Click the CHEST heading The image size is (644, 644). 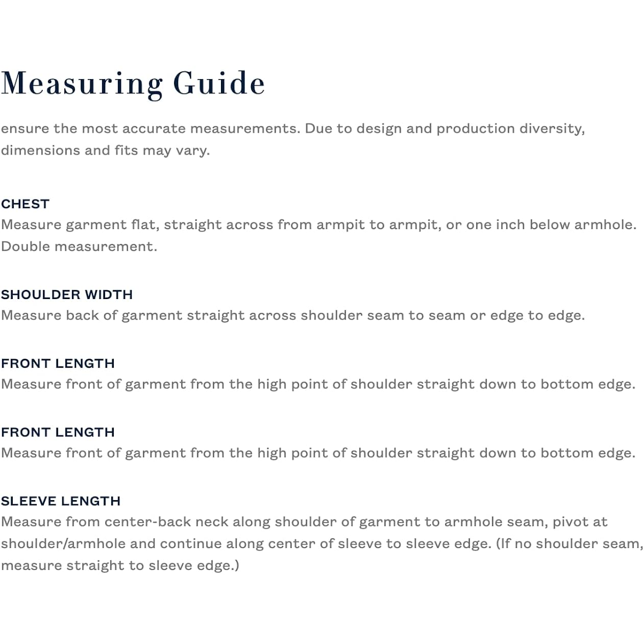click(25, 204)
